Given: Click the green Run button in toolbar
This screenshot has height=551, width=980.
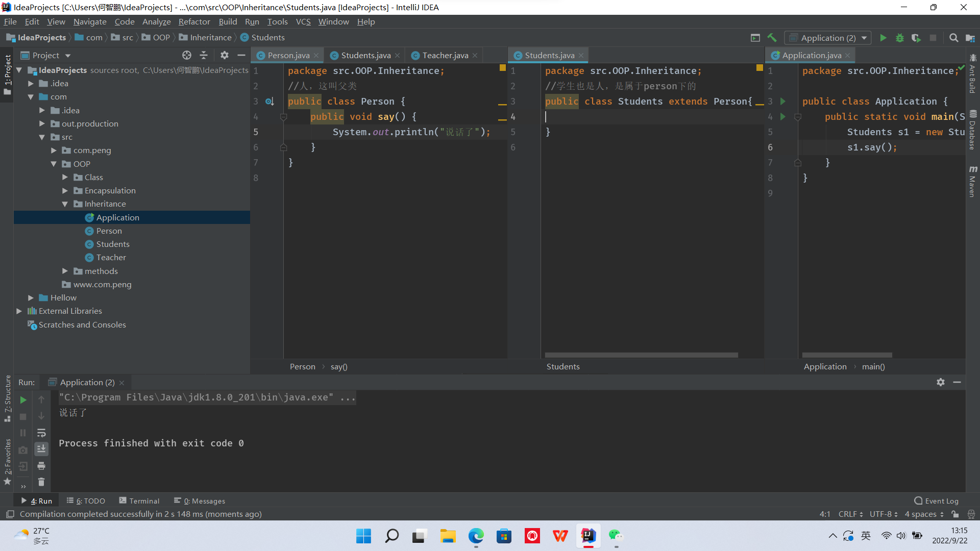Looking at the screenshot, I should pyautogui.click(x=883, y=38).
